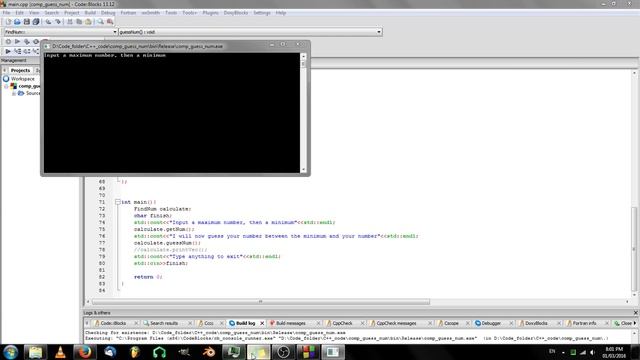Click the Run play icon

coord(17,42)
